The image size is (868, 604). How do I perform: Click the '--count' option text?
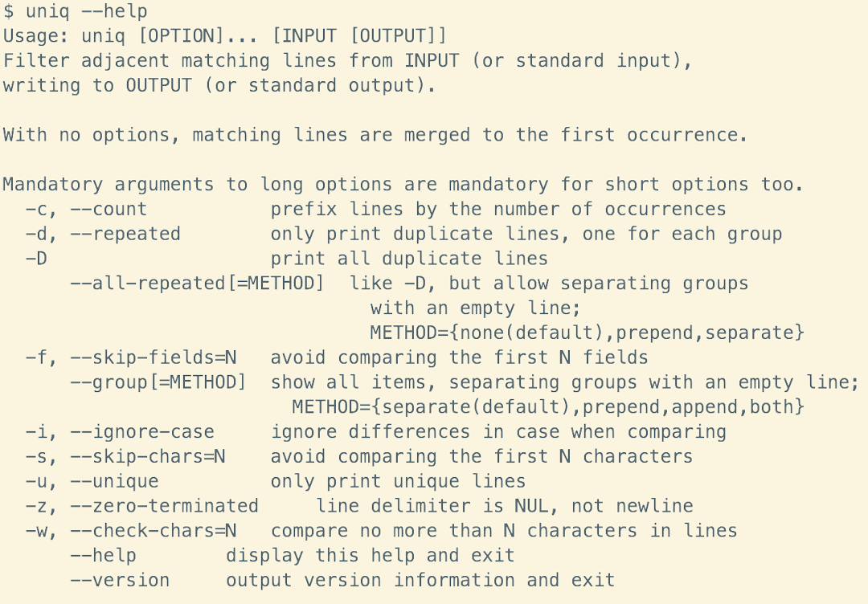[x=108, y=210]
